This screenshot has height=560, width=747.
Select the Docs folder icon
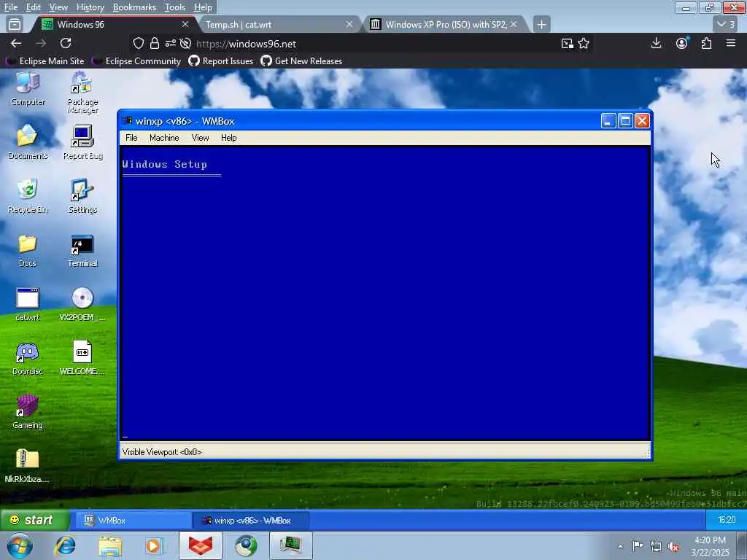(x=28, y=250)
